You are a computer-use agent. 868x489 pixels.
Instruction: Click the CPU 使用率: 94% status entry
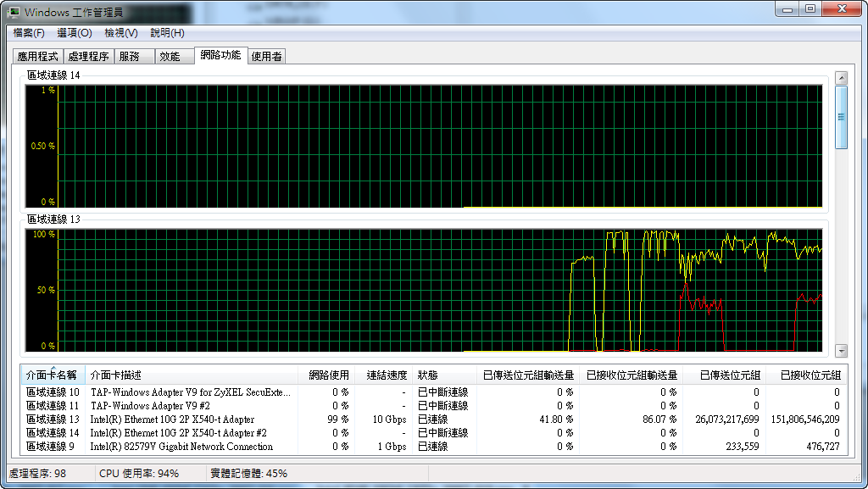tap(139, 474)
